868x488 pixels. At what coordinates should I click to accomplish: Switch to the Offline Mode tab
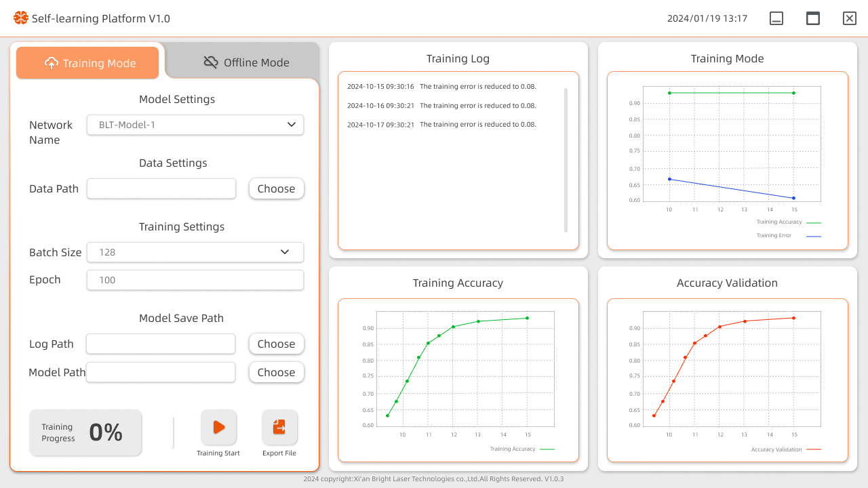coord(247,62)
